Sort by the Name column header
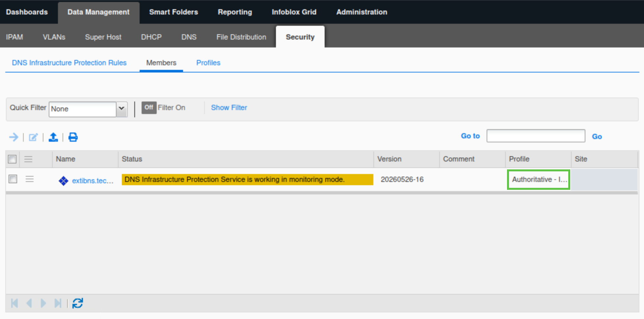Screen dimensions: 644x319 [85, 159]
